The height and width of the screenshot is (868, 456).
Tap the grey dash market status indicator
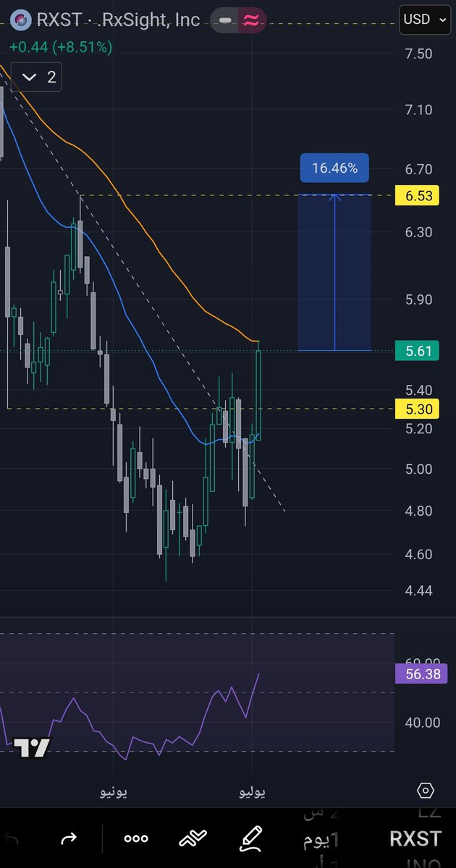tap(226, 20)
